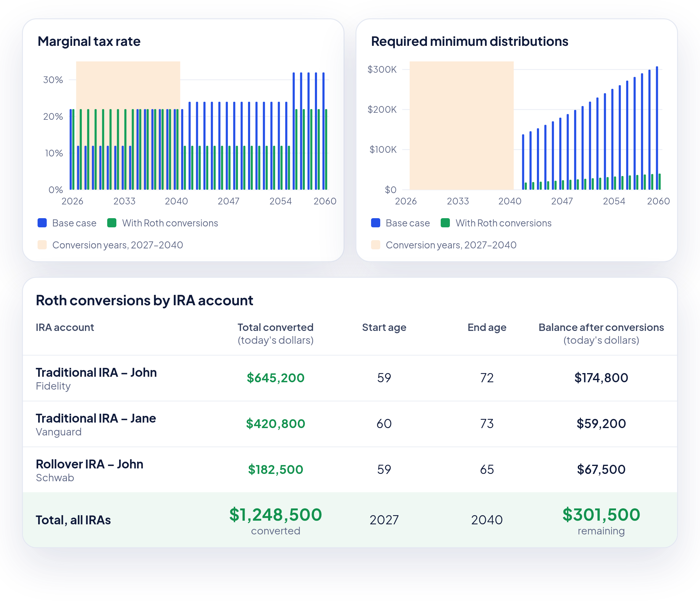
Task: Click the peach Conversion years swatch under Marginal tax rate
Action: coord(42,245)
